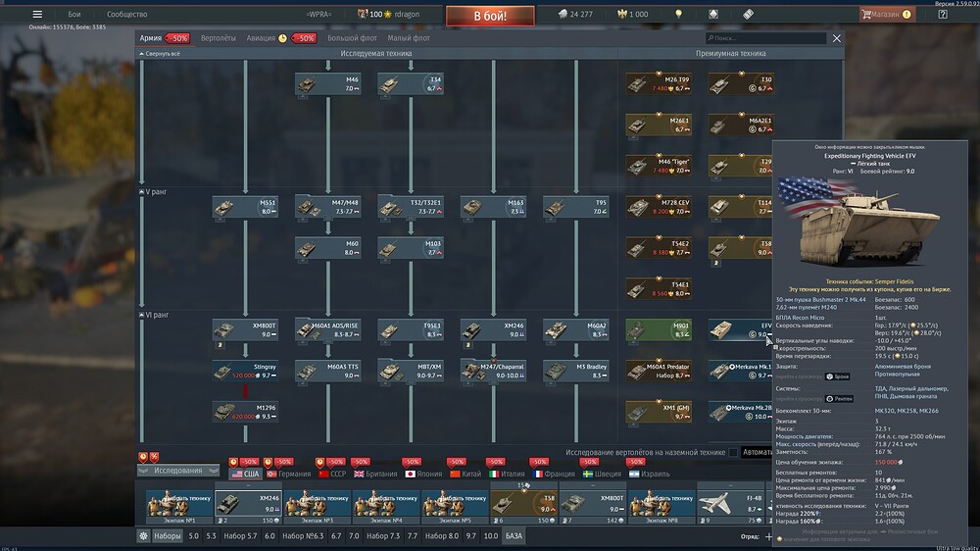Screen dimensions: 980x551
Task: Select Stingray light tank
Action: coord(245,371)
